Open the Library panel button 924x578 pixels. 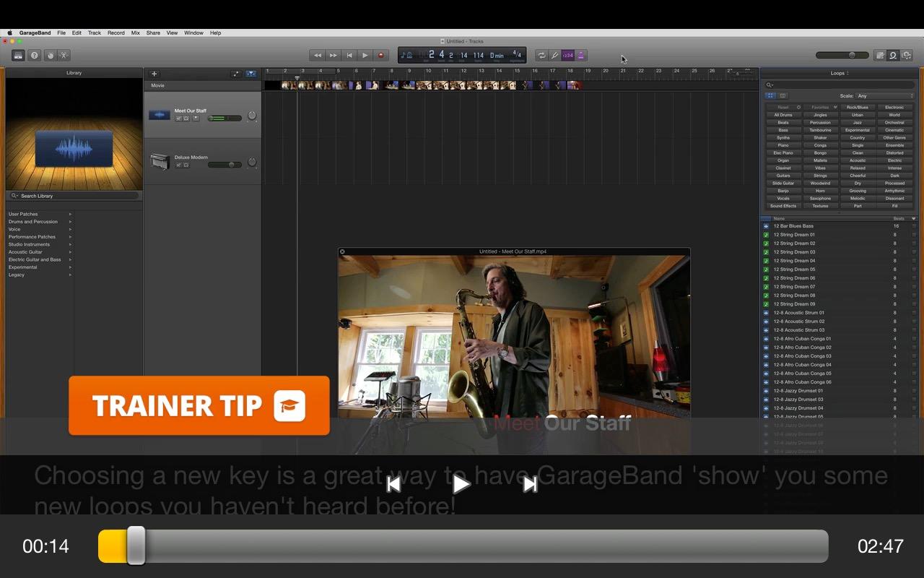point(18,55)
